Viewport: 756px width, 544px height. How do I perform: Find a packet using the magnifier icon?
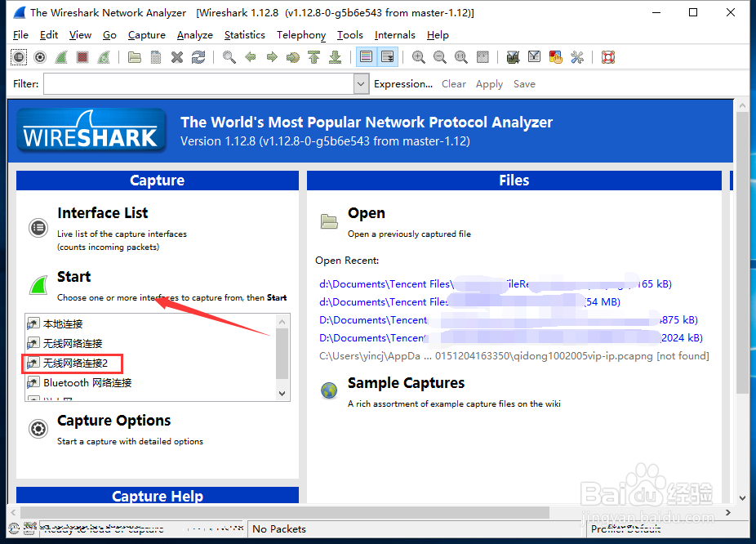[x=229, y=57]
